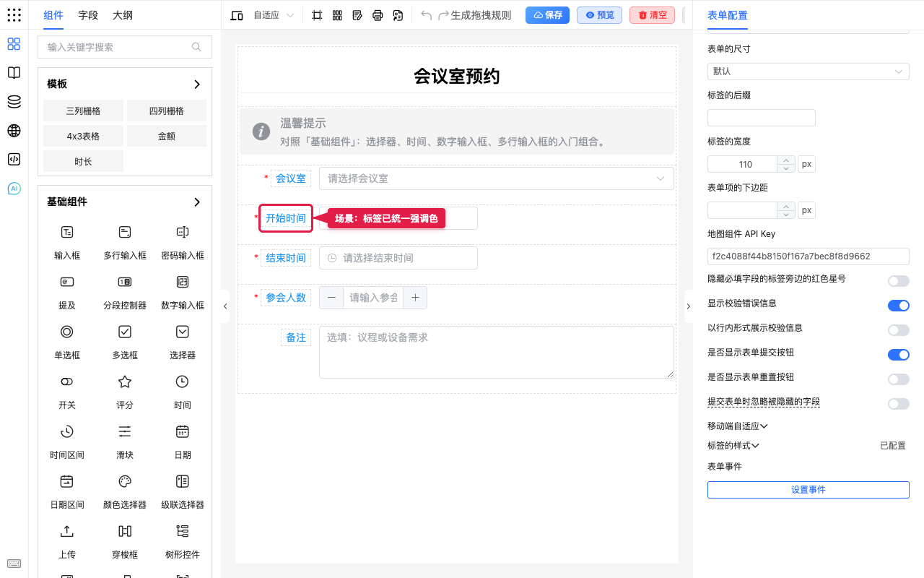Turn off 显示校验错误信息 switch

coord(899,306)
